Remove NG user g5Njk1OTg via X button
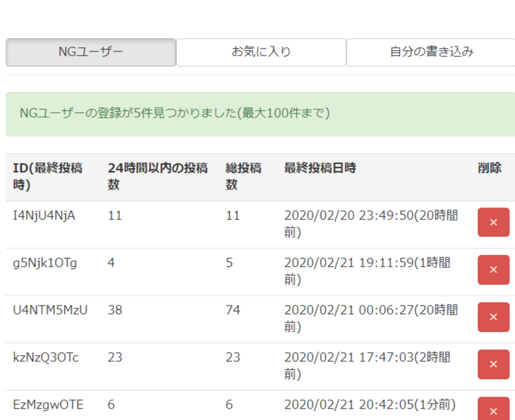Screen dimensions: 515x420 [x=493, y=270]
